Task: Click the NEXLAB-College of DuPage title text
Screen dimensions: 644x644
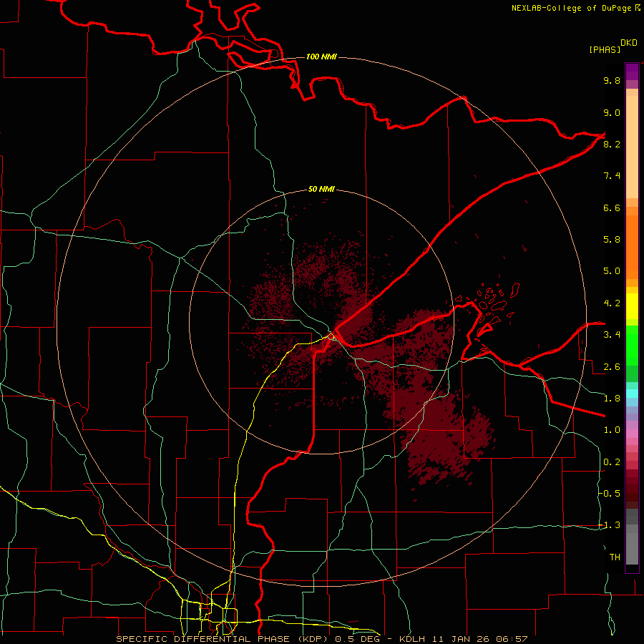Action: click(571, 8)
